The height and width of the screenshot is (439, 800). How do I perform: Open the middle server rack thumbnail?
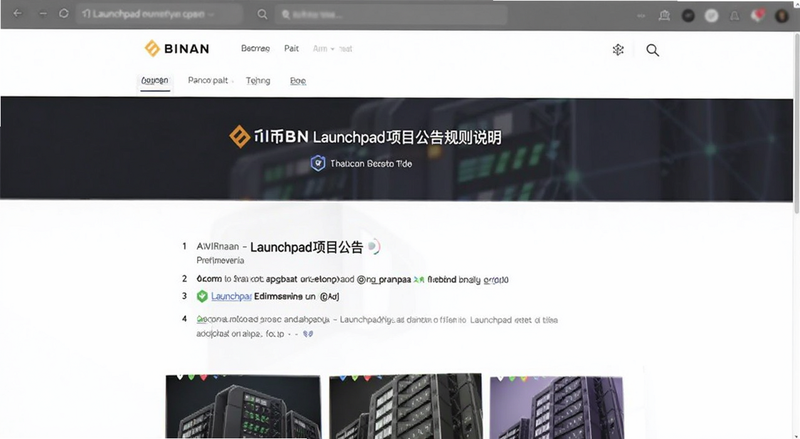(405, 406)
